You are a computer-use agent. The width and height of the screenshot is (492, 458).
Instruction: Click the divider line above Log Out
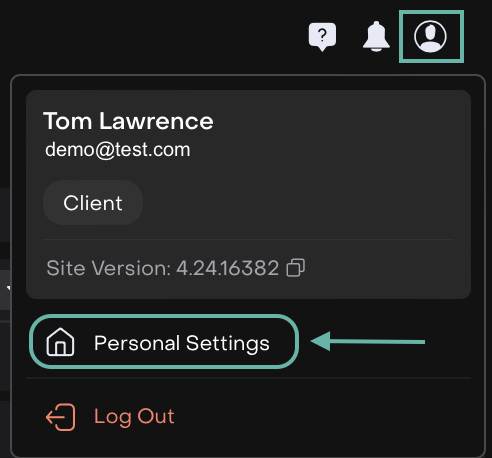tap(248, 378)
